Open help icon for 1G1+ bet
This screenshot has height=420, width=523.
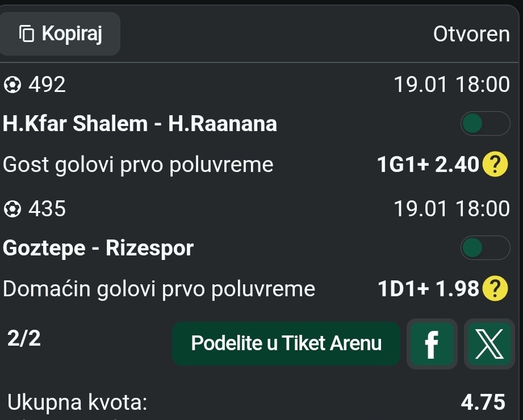495,165
